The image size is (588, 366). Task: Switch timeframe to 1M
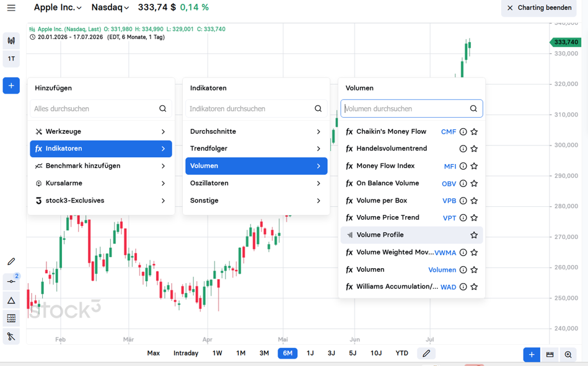click(x=241, y=353)
